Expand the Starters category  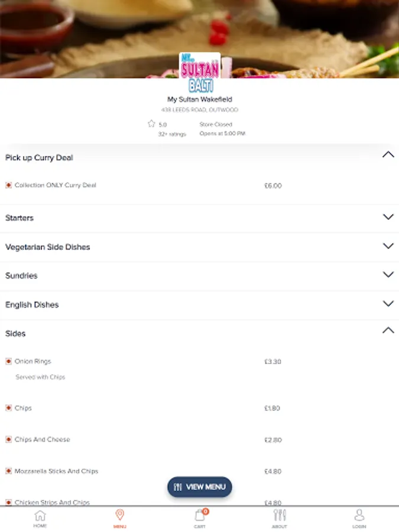[388, 217]
